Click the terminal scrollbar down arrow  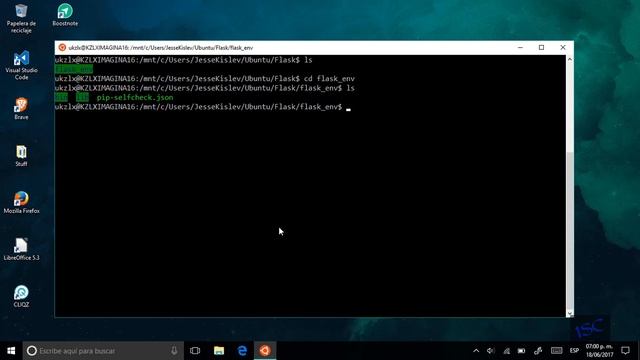click(x=570, y=313)
